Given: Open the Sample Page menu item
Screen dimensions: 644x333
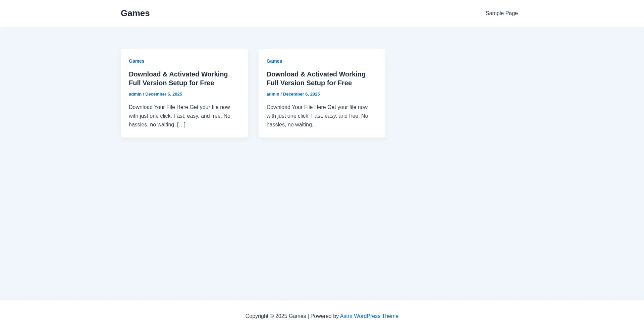Looking at the screenshot, I should click(x=501, y=13).
